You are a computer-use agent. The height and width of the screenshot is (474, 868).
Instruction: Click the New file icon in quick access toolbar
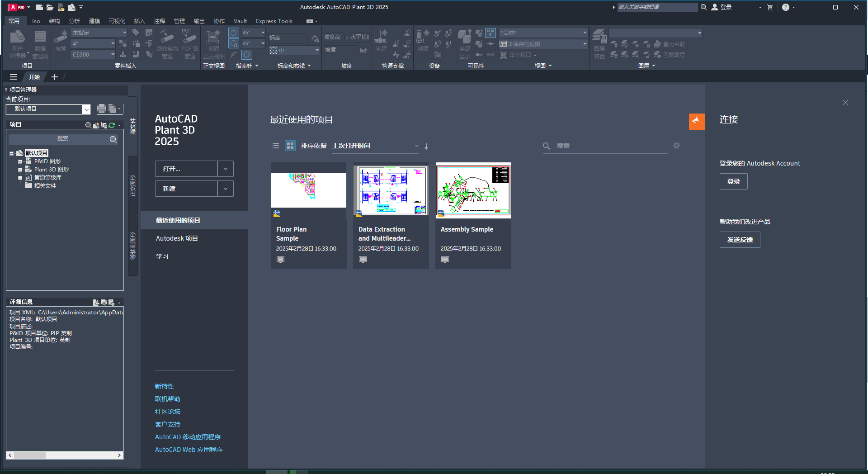point(39,7)
